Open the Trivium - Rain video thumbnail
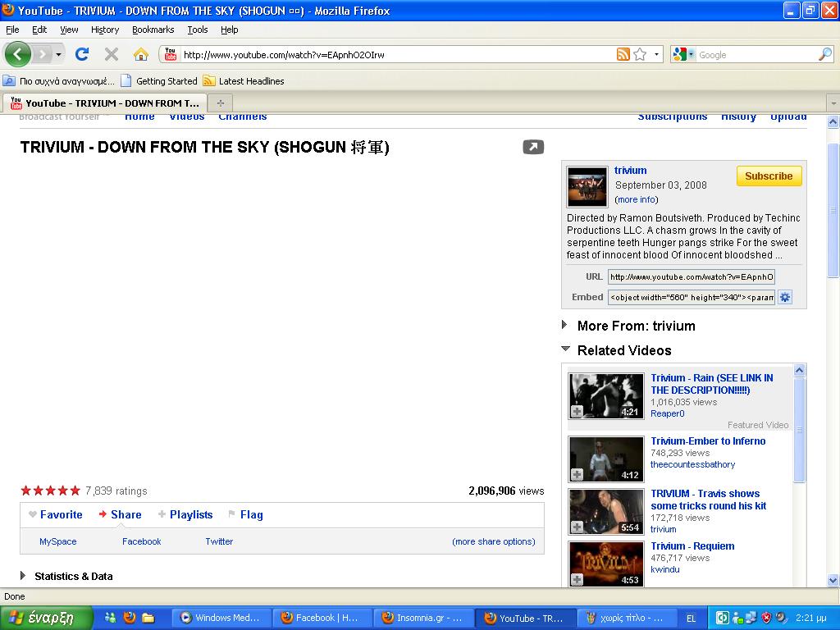The image size is (840, 630). (606, 396)
